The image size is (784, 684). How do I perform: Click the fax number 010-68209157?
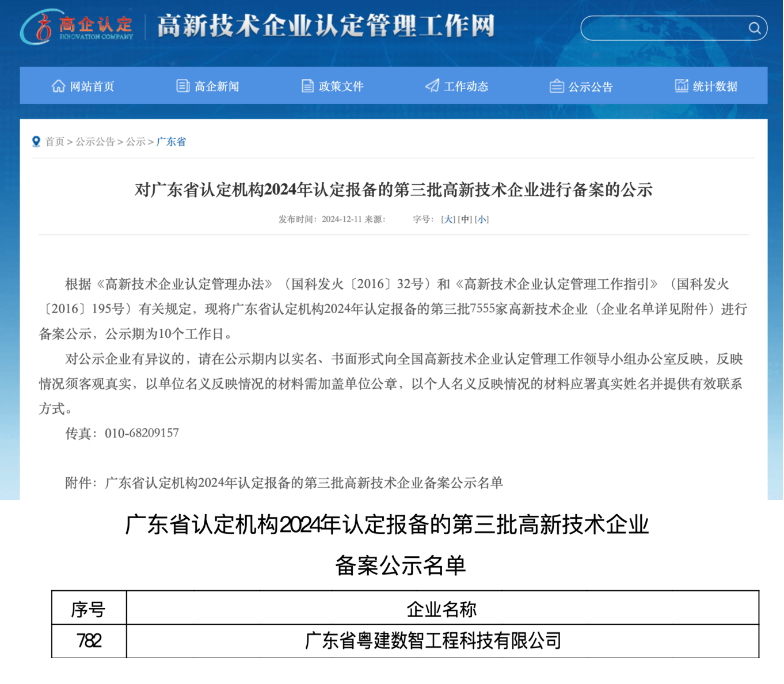[142, 433]
